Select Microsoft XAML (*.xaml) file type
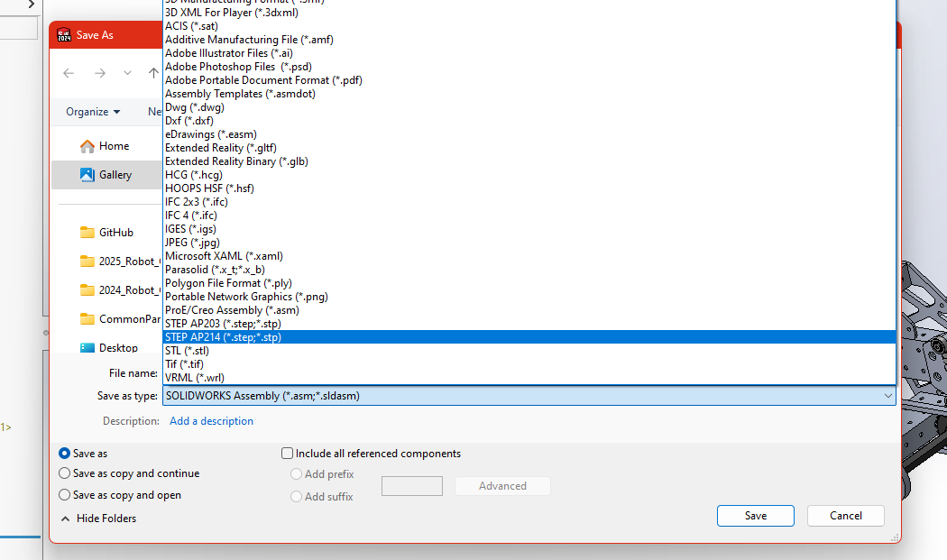The height and width of the screenshot is (560, 947). click(x=529, y=256)
